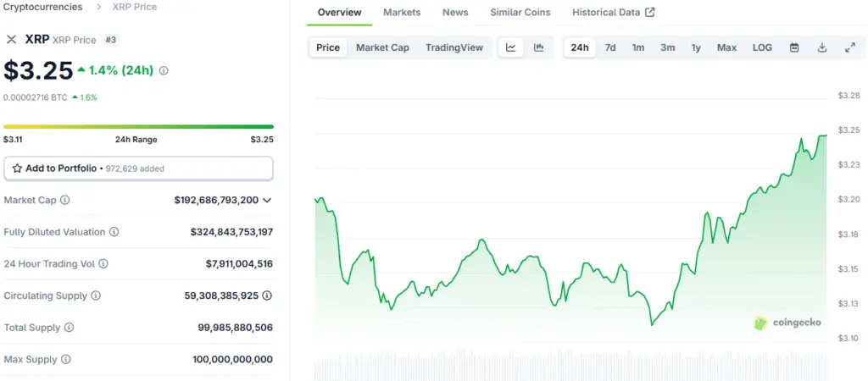Click info icon next to 24 Hour Trading Vol

[x=103, y=264]
